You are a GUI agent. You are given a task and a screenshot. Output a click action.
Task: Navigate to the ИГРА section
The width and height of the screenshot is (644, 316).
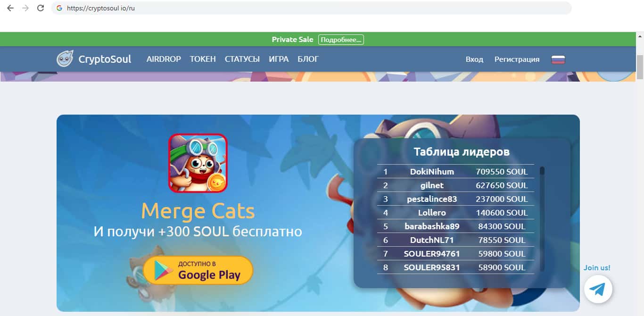(x=279, y=59)
